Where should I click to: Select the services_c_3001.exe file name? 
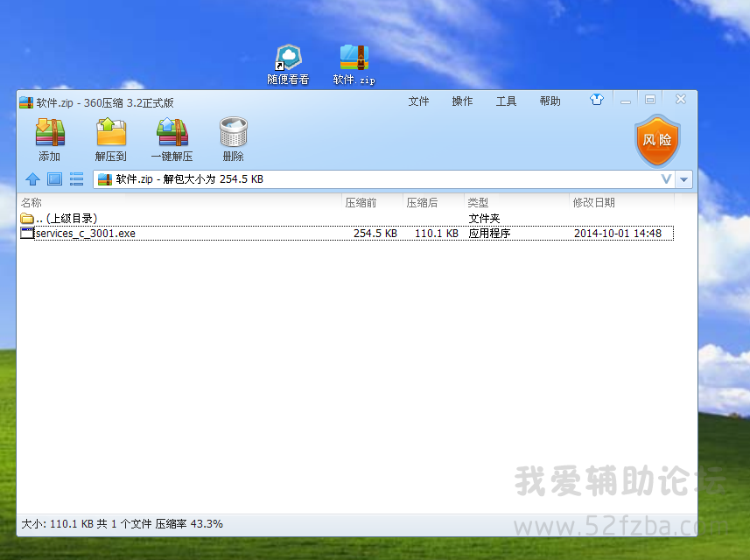[86, 234]
